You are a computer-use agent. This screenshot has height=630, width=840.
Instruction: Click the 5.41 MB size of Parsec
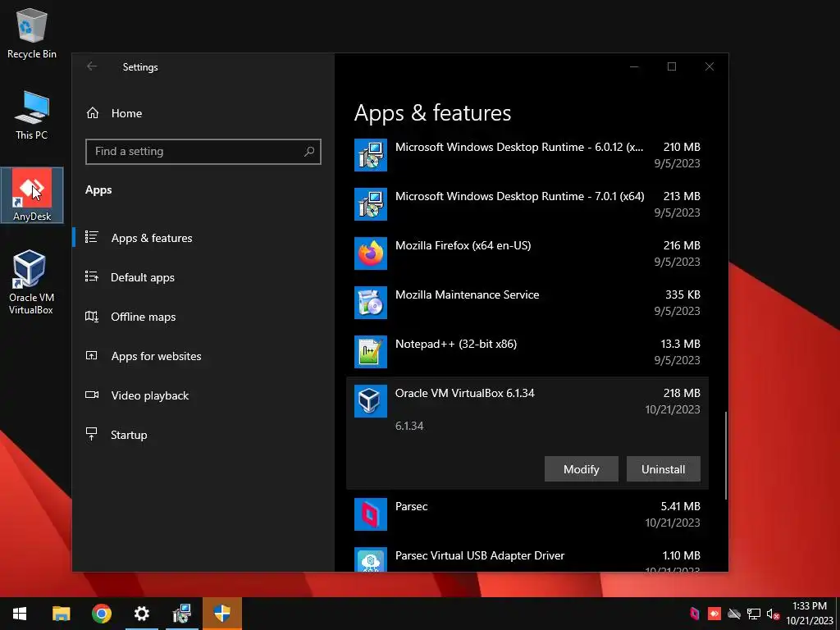680,506
